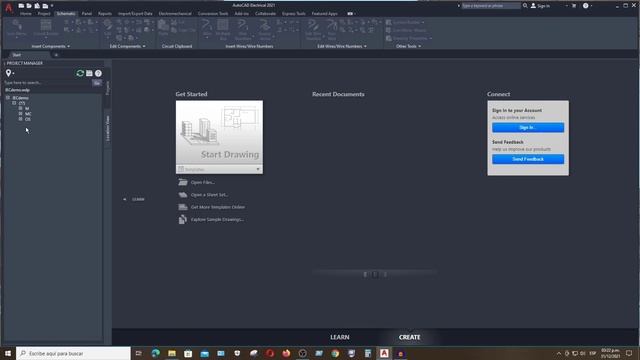Click the search magnifier icon in title bar
This screenshot has height=360, width=640.
(x=525, y=6)
